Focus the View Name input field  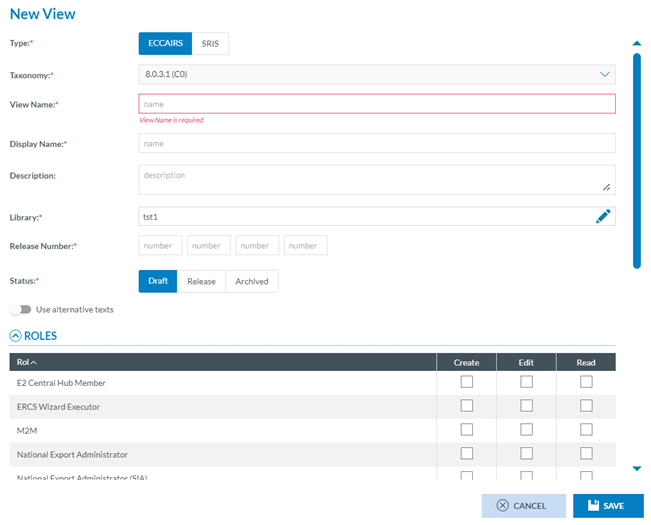[376, 104]
